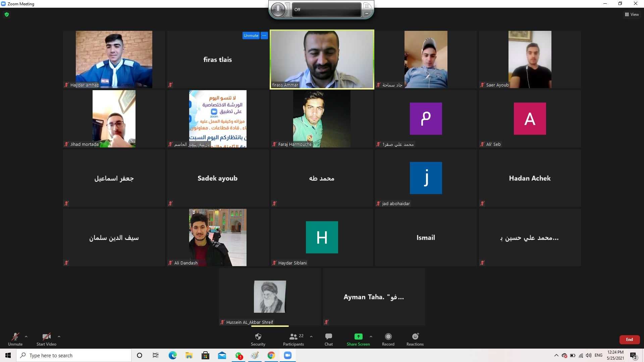Open the Security shield icon
This screenshot has width=644, height=362.
pyautogui.click(x=258, y=337)
